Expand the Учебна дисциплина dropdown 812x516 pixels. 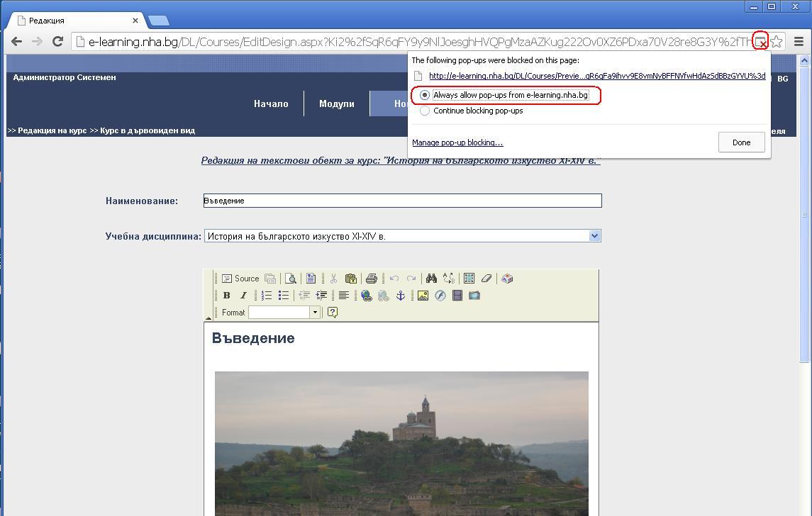click(594, 236)
